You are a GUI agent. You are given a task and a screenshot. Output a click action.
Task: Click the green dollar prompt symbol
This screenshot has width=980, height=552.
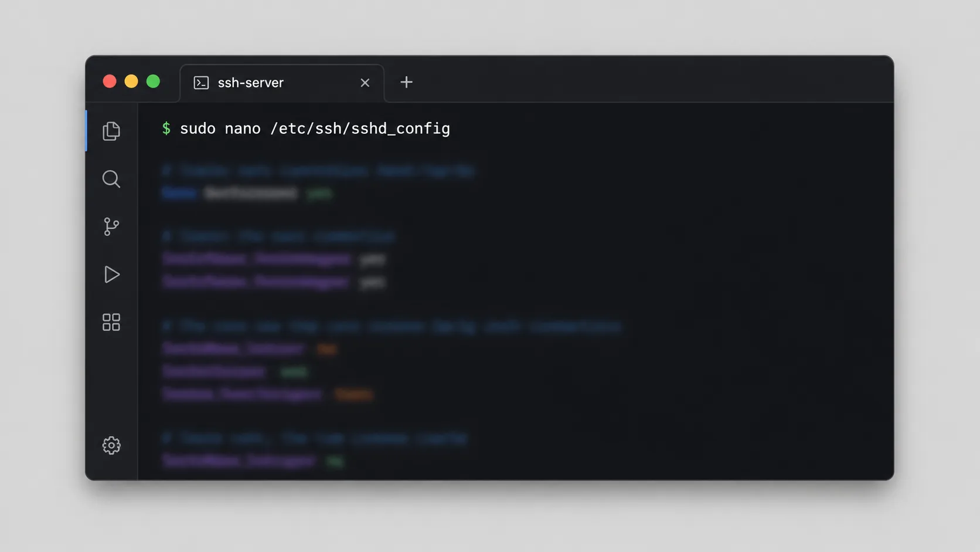pyautogui.click(x=166, y=128)
